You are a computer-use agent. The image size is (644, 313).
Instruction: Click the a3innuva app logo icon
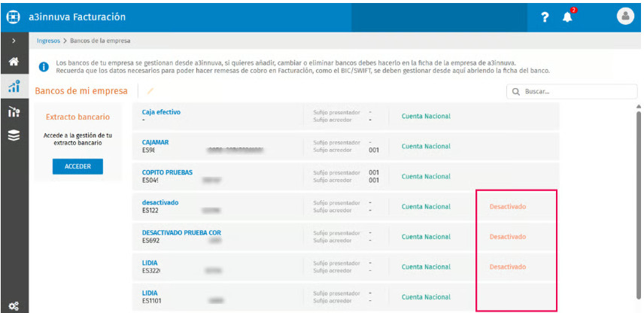tap(14, 17)
